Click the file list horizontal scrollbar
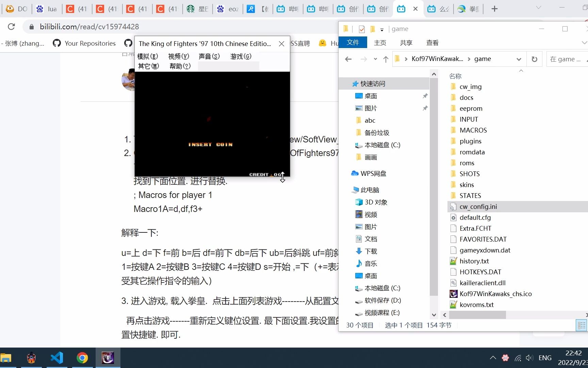 coord(477,315)
